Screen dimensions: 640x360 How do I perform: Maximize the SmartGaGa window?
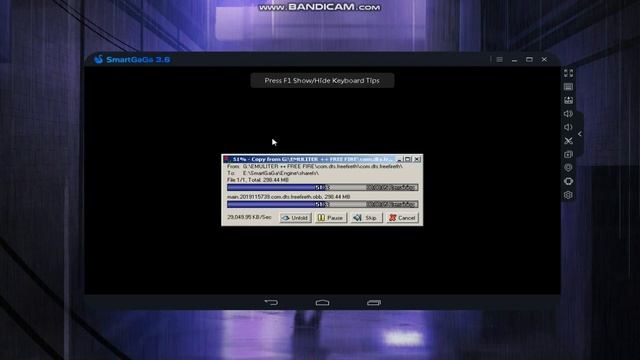click(529, 60)
